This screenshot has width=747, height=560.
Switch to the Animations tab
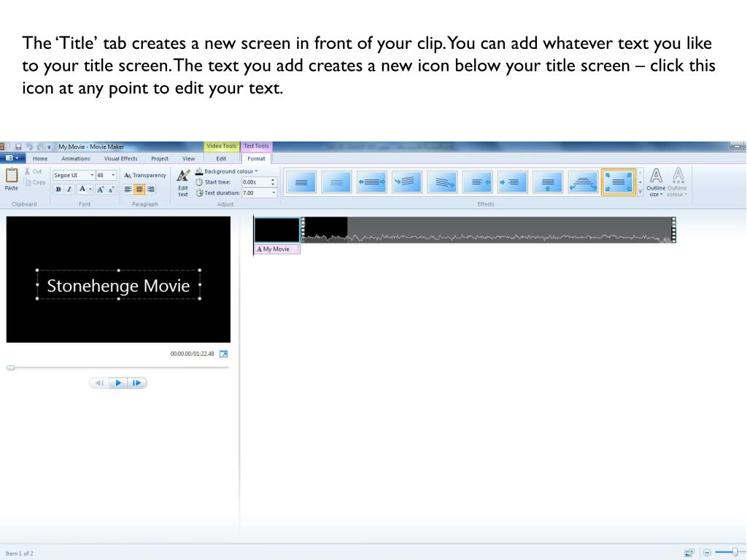click(x=76, y=158)
